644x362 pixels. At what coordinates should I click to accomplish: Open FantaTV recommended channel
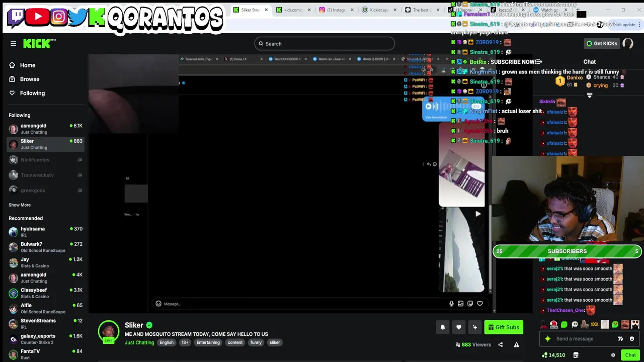pyautogui.click(x=45, y=354)
